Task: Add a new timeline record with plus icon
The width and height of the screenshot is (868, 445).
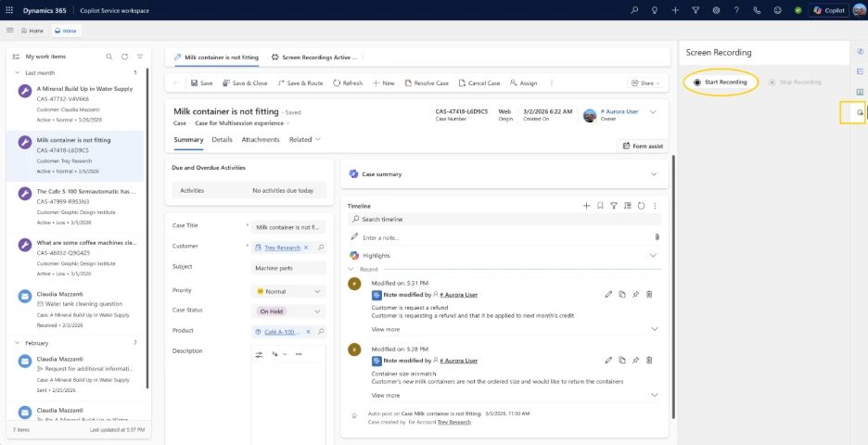Action: tap(586, 205)
